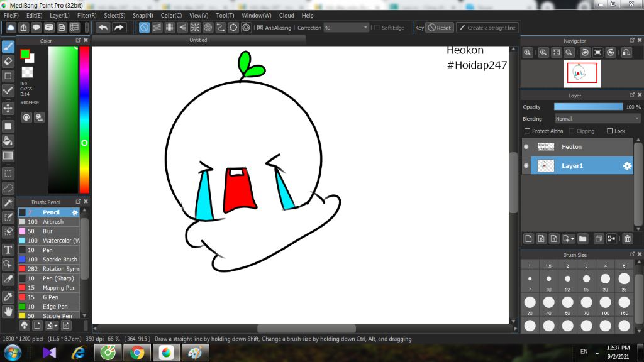Open the add brush dropdown arrow

(x=56, y=326)
